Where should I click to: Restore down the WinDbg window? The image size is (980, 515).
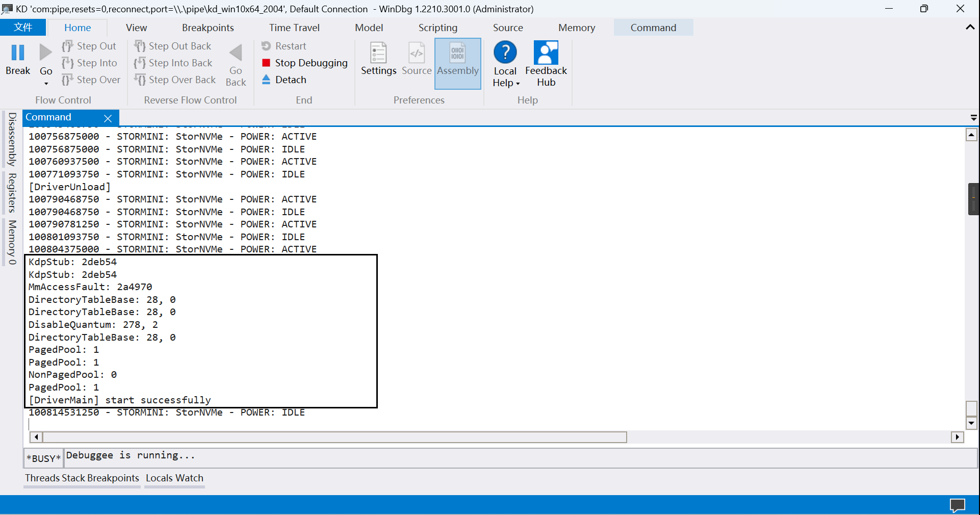[924, 9]
